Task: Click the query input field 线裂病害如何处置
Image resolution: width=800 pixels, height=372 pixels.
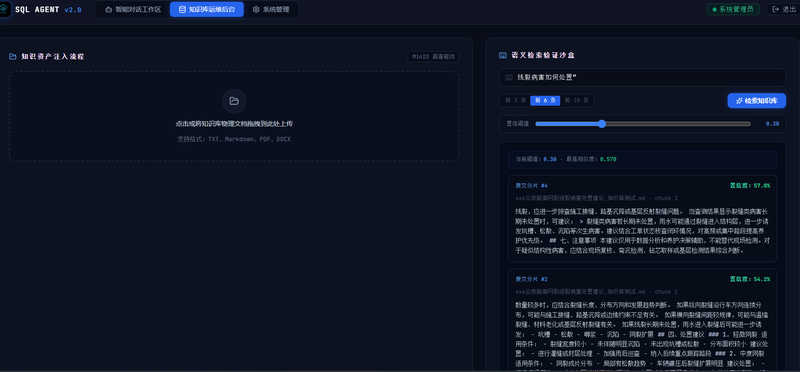Action: (x=642, y=78)
